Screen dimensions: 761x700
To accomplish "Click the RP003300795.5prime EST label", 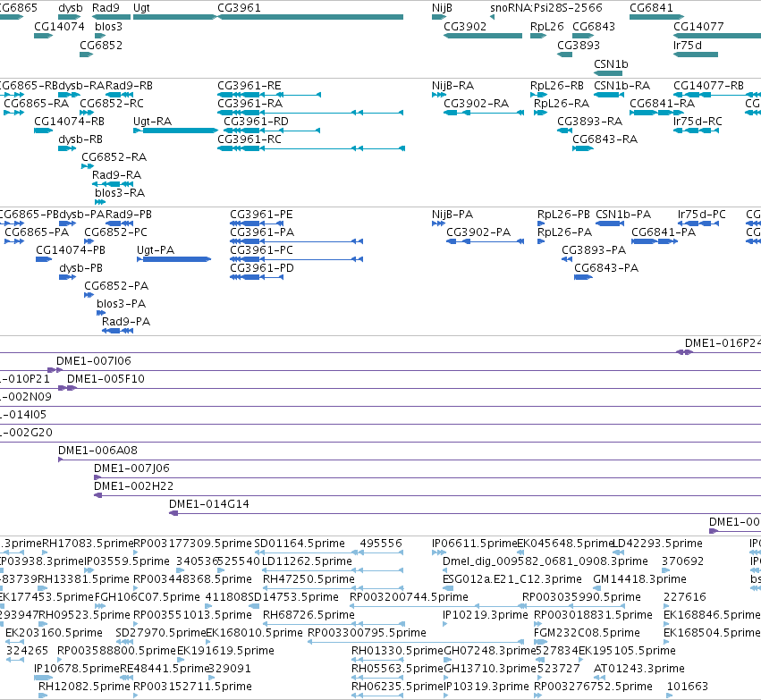I will click(x=367, y=633).
